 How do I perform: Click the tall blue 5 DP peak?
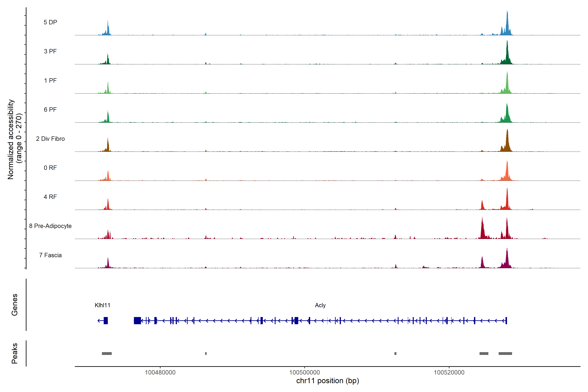click(507, 25)
